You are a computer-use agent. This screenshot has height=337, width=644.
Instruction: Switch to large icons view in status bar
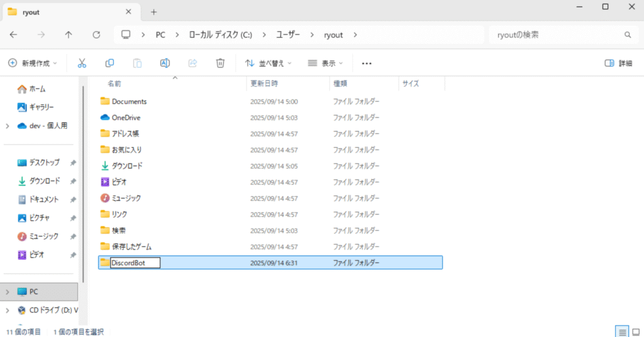coord(635,331)
